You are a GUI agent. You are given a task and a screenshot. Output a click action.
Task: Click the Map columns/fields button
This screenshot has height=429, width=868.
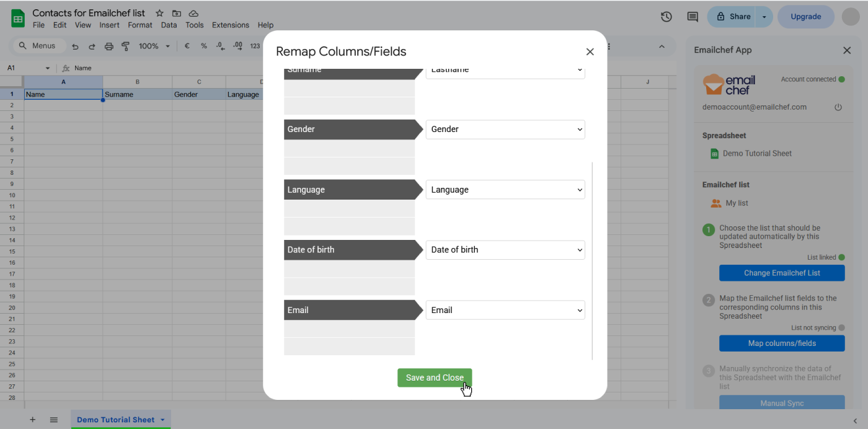pyautogui.click(x=781, y=343)
